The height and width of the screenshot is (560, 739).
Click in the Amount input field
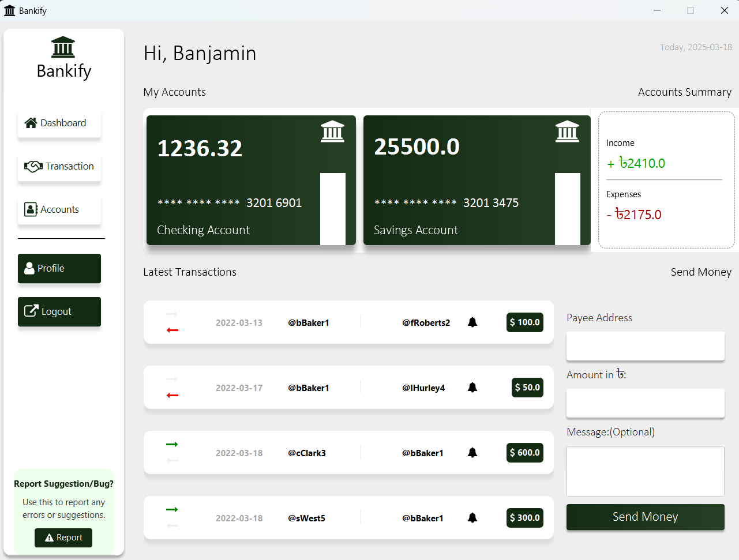coord(645,403)
